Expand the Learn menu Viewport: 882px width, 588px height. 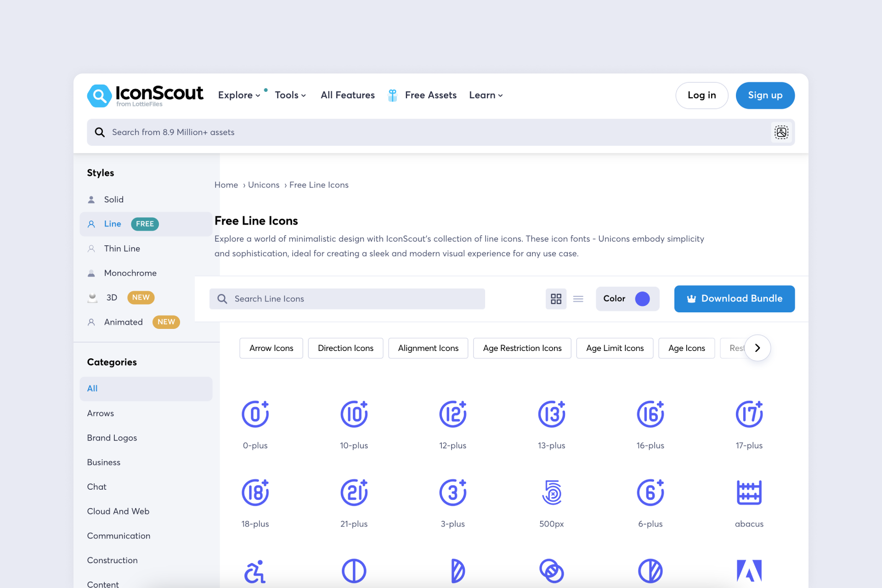tap(486, 95)
